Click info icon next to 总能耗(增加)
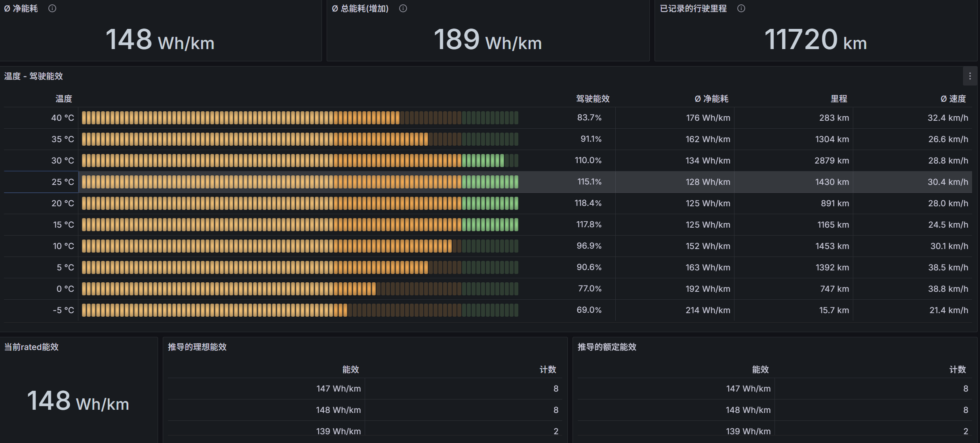 [403, 8]
